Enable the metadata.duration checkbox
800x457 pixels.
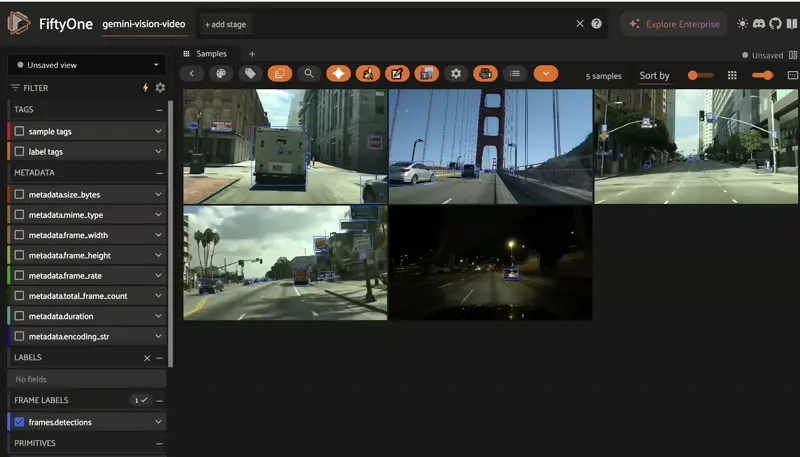(x=19, y=316)
